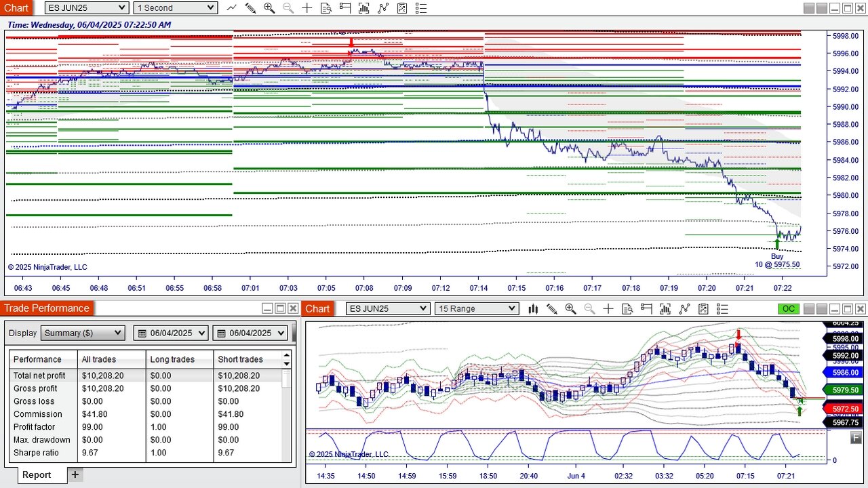Toggle Chart Trader on the 1 Second chart

[345, 8]
